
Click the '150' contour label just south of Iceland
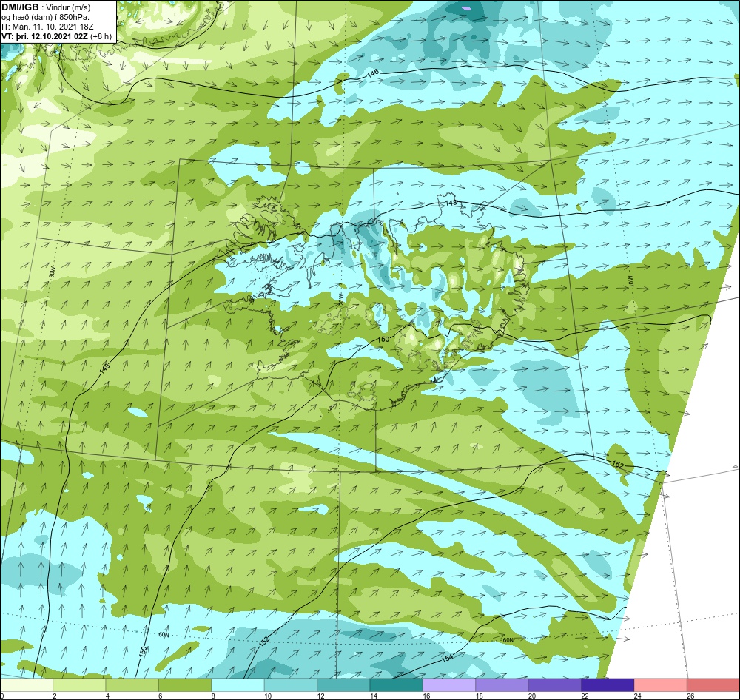coord(383,340)
